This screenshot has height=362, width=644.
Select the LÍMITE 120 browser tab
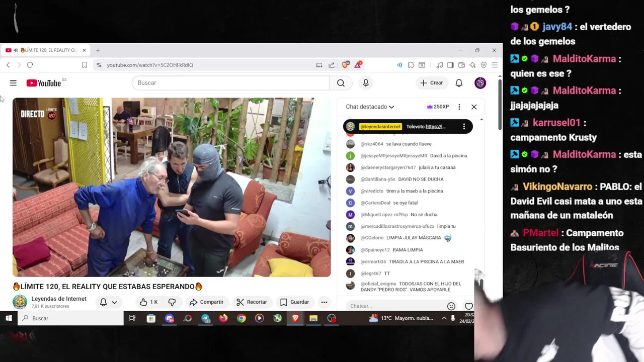[x=45, y=50]
